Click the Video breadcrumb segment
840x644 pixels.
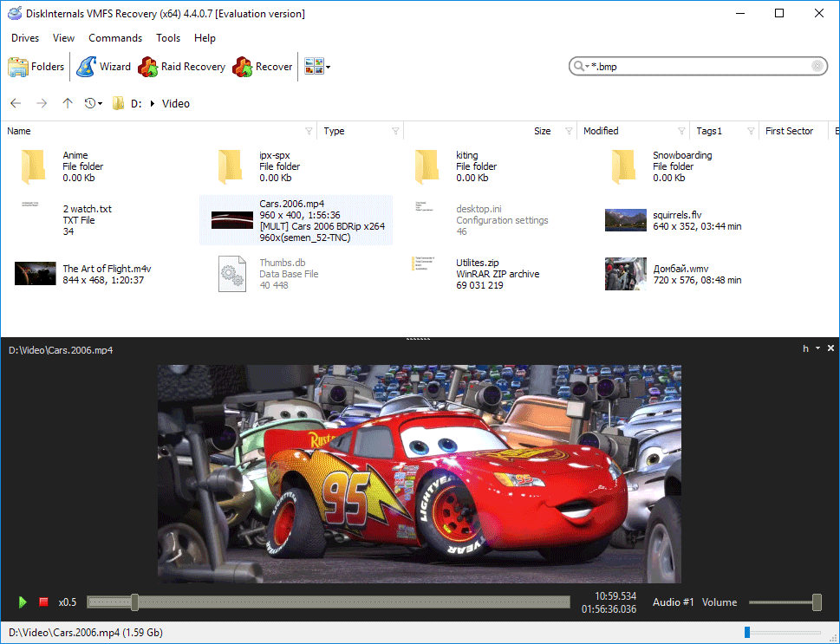(176, 103)
